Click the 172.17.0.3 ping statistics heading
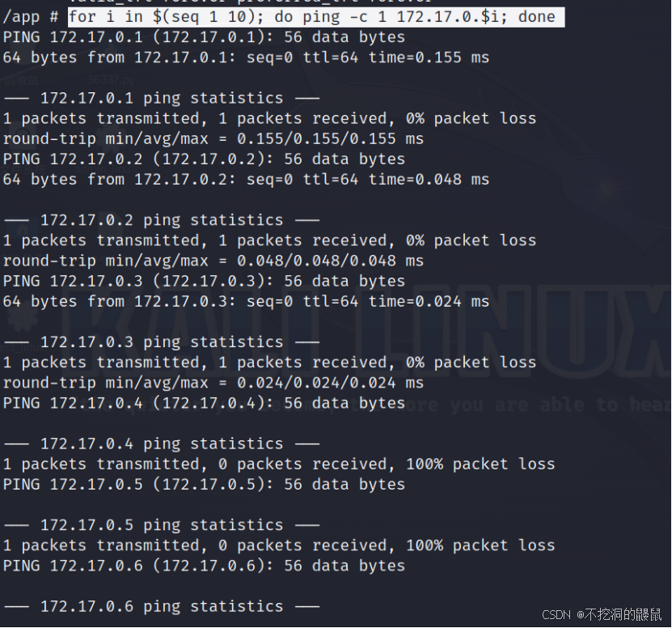This screenshot has height=628, width=672. [x=162, y=342]
